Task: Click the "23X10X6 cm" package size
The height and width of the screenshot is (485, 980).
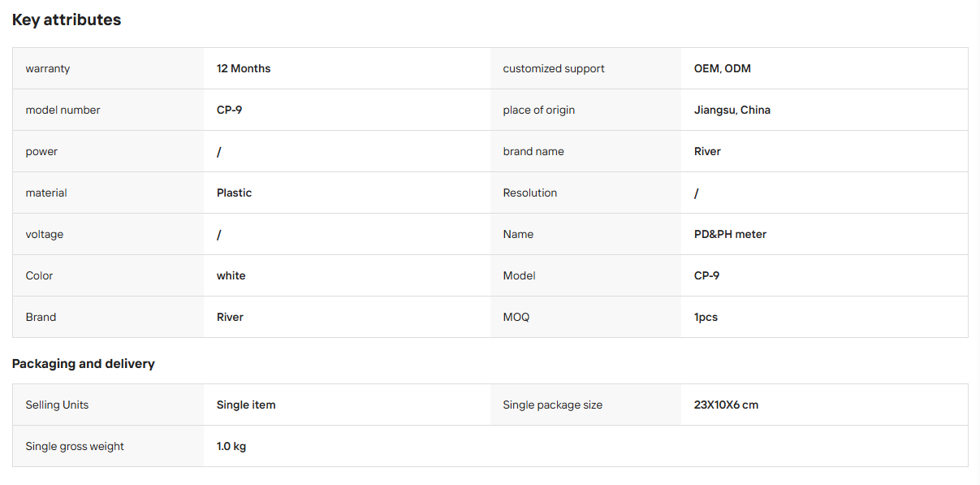Action: click(x=727, y=405)
